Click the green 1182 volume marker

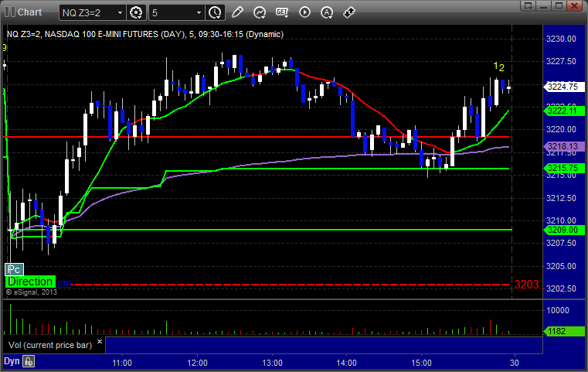pyautogui.click(x=563, y=331)
